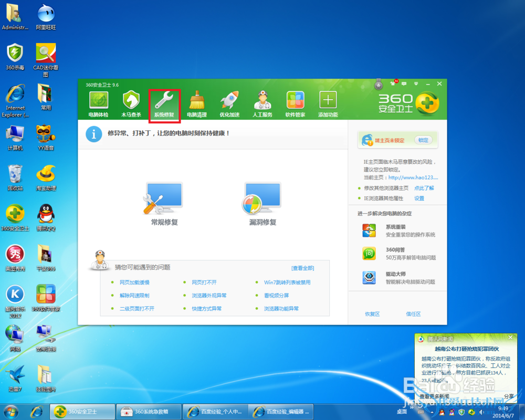Click 查看更多新闻 in news popup
Viewport: 525px width, 420px height.
point(434,396)
